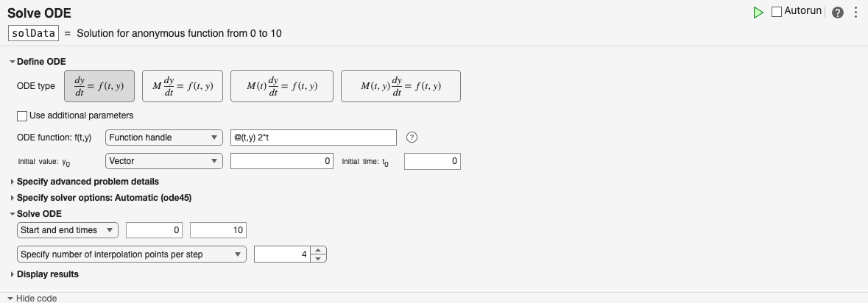Enable the Autorun checkbox
Viewport: 868px width, 303px height.
[x=777, y=12]
